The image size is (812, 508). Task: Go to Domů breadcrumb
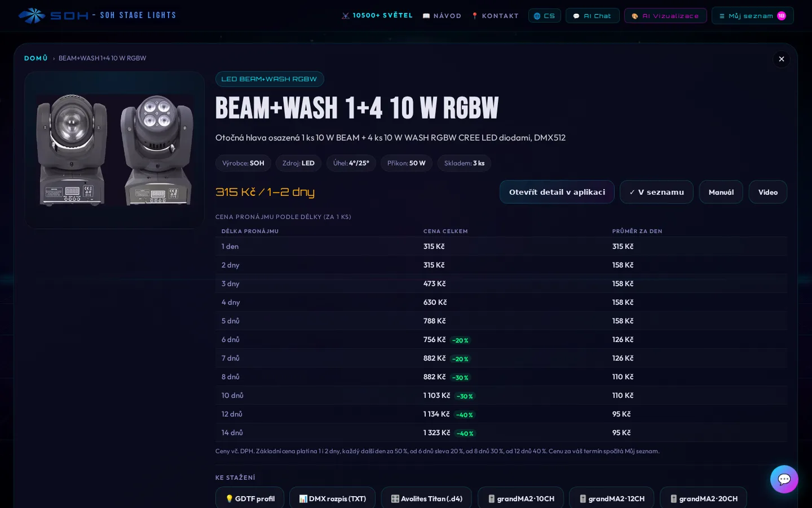(36, 58)
